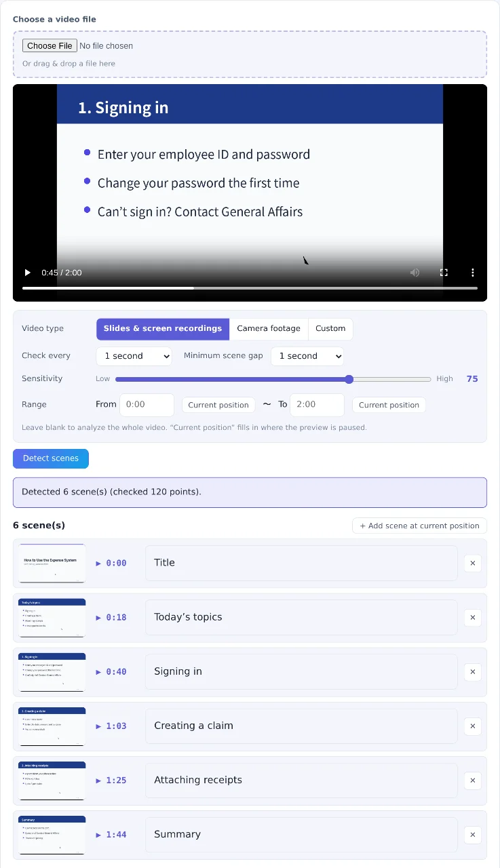Seek to 1:03 timestamp
500x868 pixels.
pyautogui.click(x=111, y=726)
